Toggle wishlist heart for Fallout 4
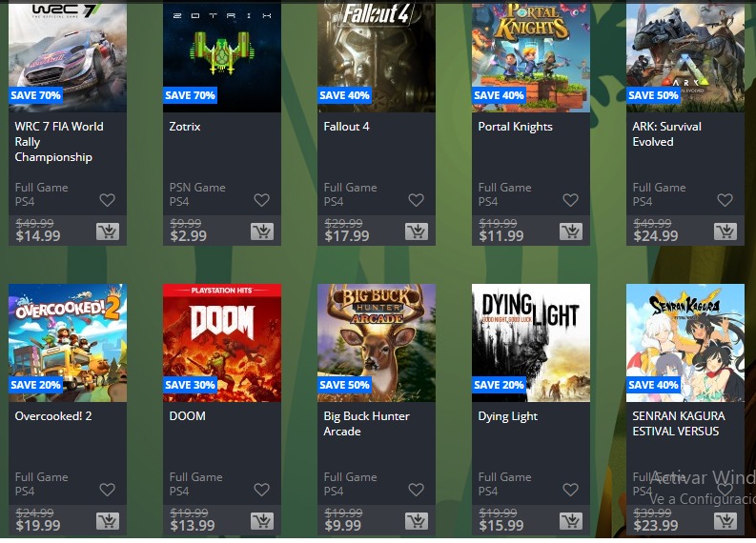 [416, 200]
